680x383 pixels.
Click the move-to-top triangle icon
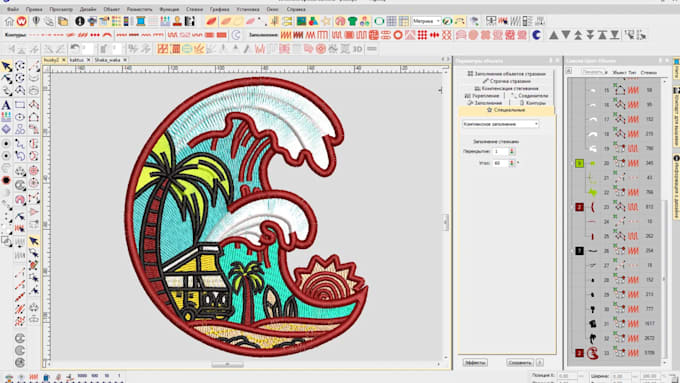pyautogui.click(x=602, y=35)
